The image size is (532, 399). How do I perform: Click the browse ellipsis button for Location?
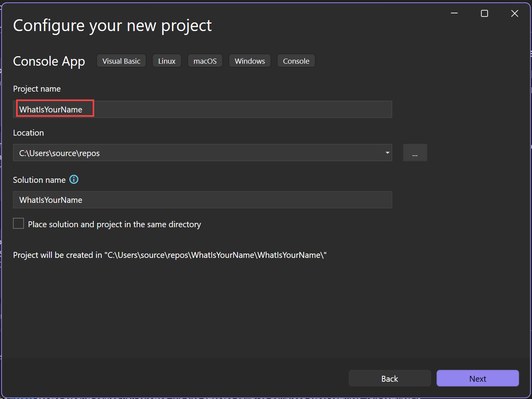[x=415, y=153]
